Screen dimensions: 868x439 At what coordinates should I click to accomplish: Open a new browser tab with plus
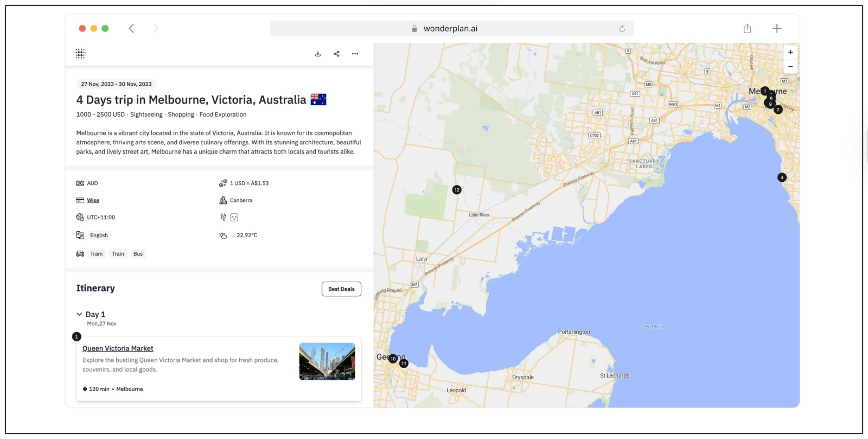click(777, 28)
